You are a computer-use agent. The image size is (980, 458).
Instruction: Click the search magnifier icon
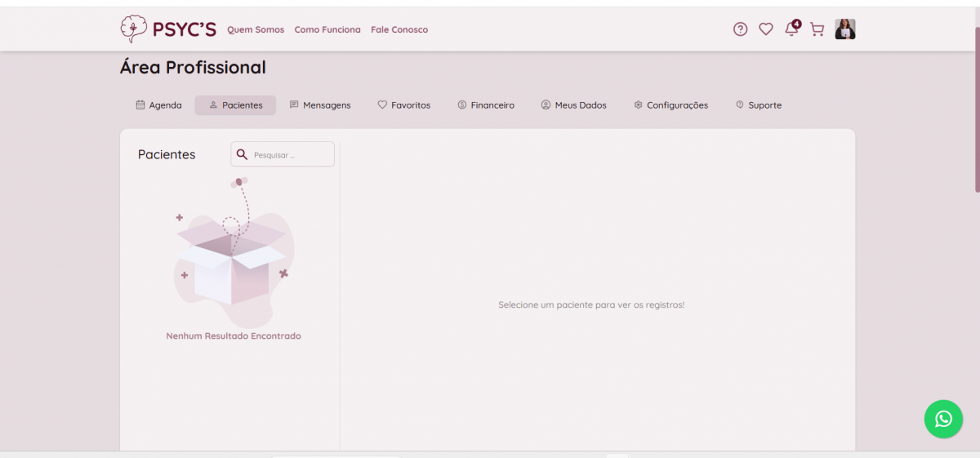tap(242, 154)
